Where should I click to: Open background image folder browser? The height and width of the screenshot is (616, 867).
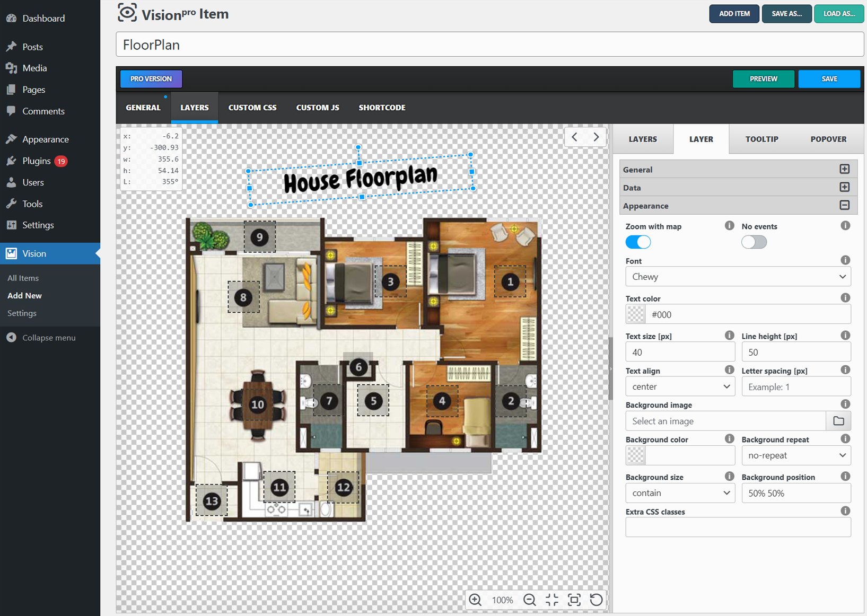[838, 421]
